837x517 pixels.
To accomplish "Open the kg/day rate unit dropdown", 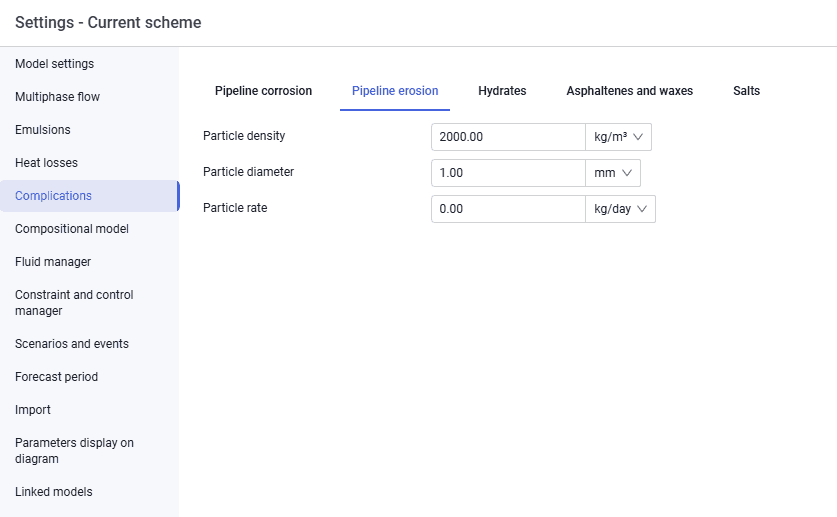I will (620, 209).
